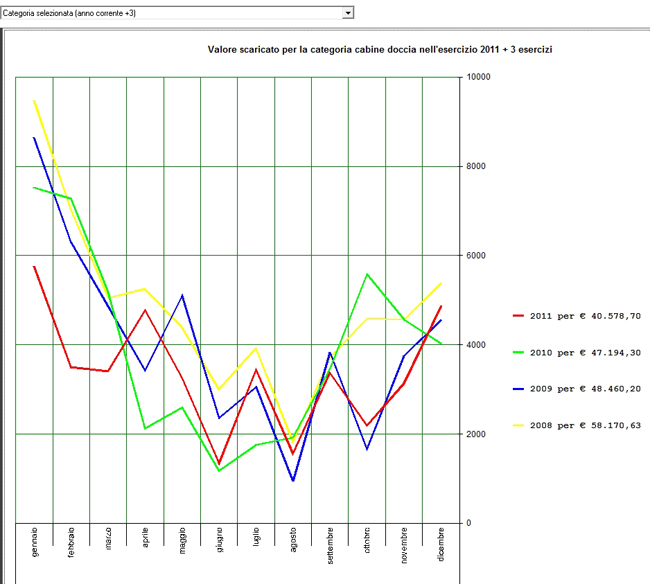Click the 10000 value axis label
650x584 pixels.
point(478,77)
